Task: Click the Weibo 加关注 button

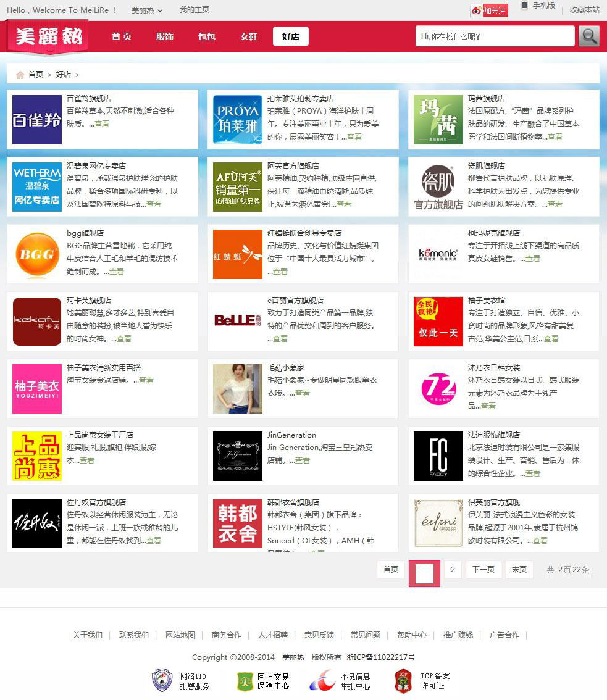Action: (x=490, y=10)
